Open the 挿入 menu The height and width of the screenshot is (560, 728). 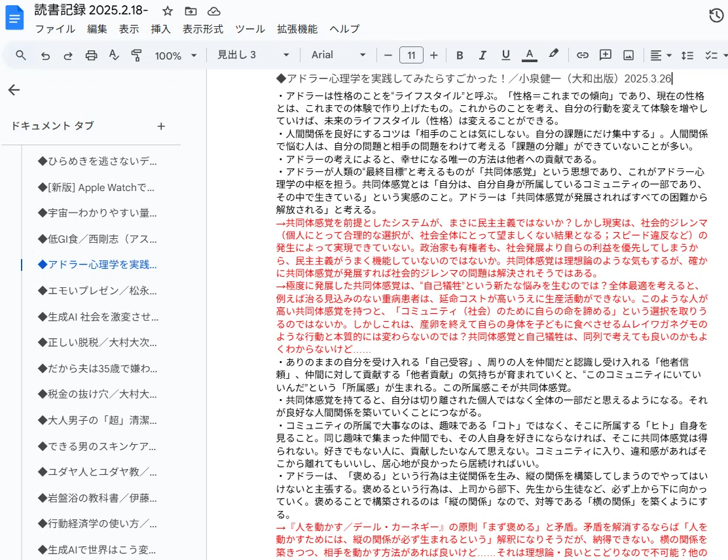160,29
